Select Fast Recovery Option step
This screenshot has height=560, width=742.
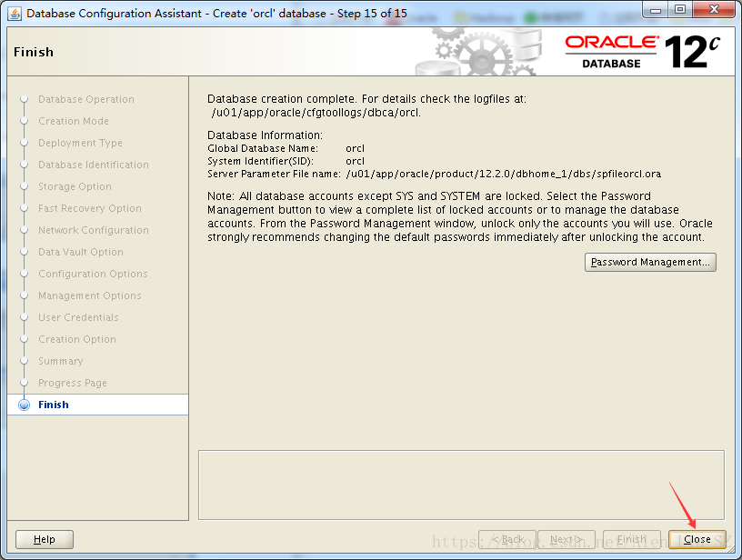pos(89,208)
